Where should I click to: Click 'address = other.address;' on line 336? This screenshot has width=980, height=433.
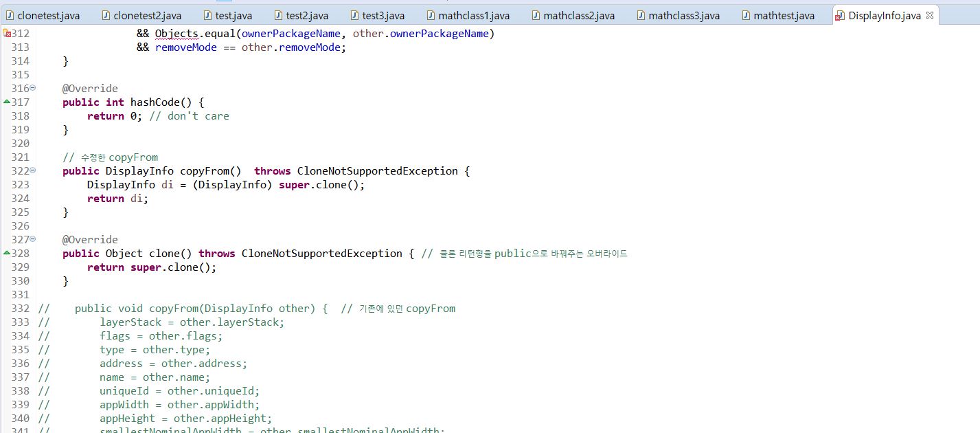[x=173, y=363]
